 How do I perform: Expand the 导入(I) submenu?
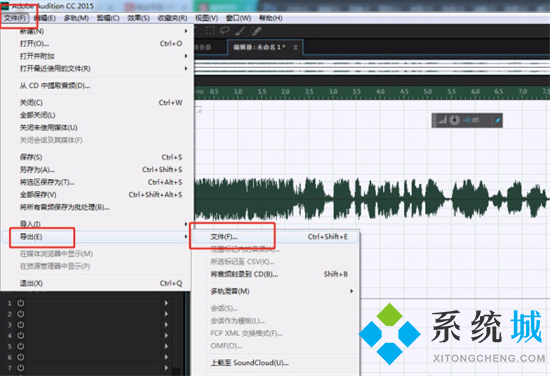pos(97,224)
